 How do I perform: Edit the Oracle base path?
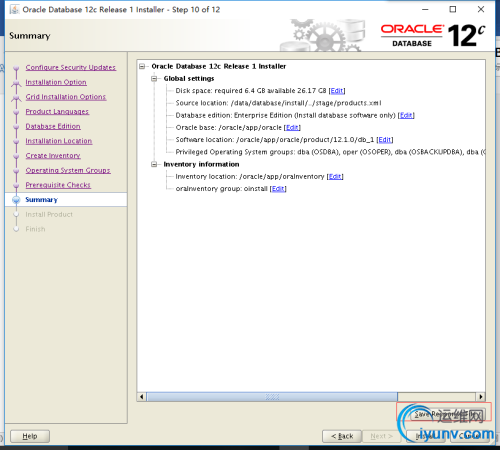292,128
